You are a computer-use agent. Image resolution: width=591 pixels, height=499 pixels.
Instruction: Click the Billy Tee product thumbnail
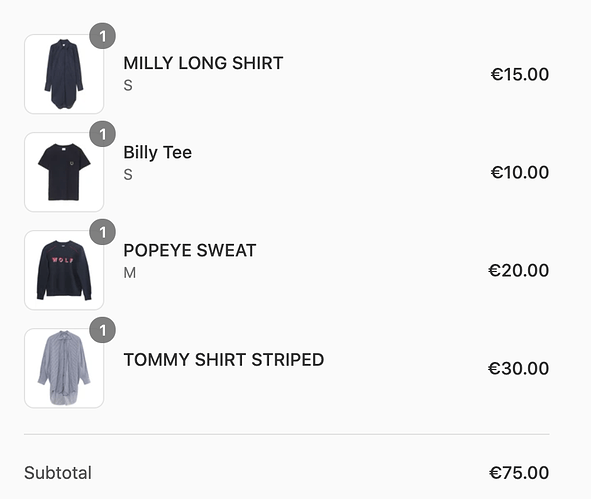pyautogui.click(x=64, y=172)
